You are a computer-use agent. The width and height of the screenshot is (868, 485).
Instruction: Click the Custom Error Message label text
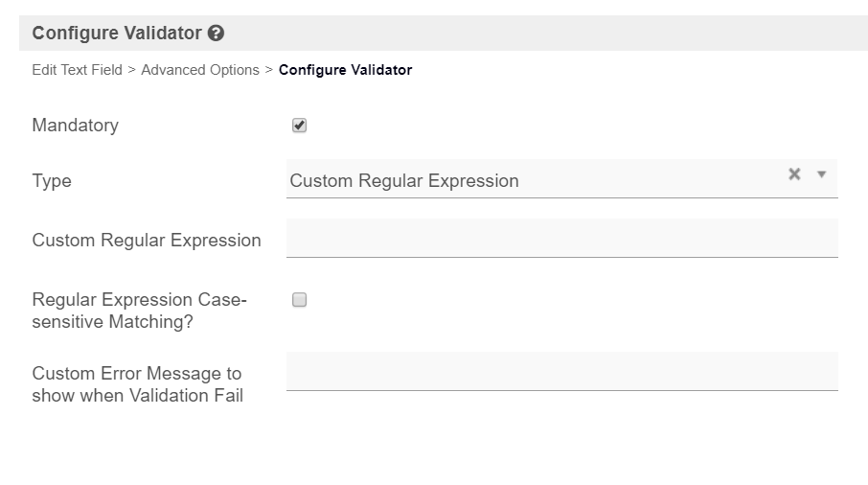137,383
